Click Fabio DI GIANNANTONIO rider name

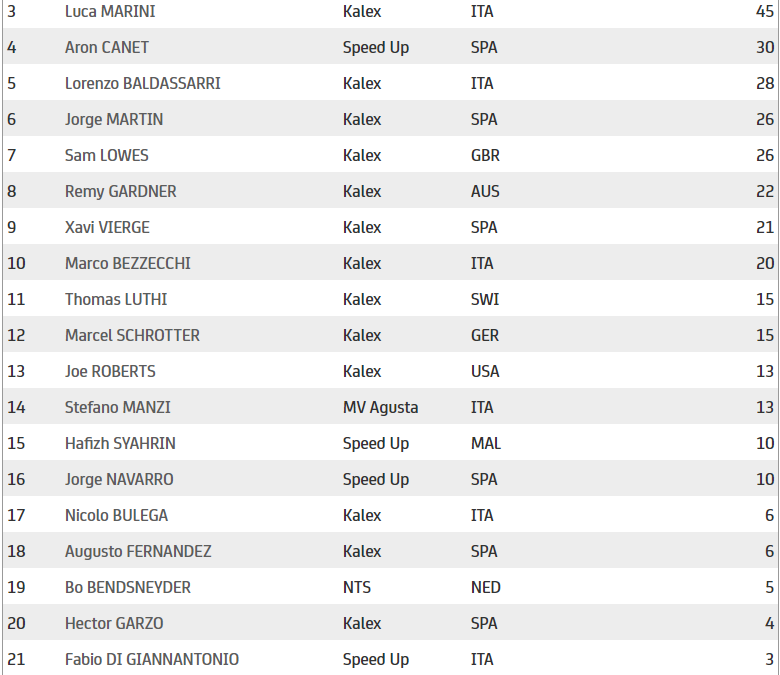point(152,659)
